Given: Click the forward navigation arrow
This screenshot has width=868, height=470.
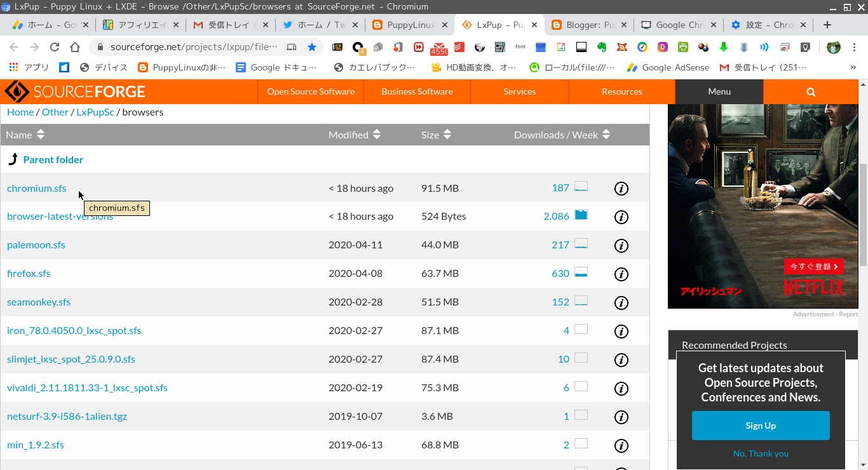Looking at the screenshot, I should point(34,47).
